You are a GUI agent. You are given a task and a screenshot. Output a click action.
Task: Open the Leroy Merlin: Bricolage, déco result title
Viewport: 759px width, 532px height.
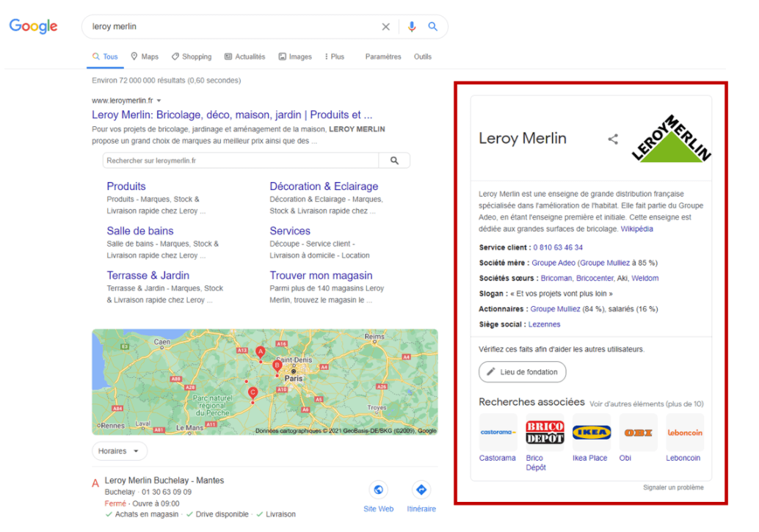point(232,115)
